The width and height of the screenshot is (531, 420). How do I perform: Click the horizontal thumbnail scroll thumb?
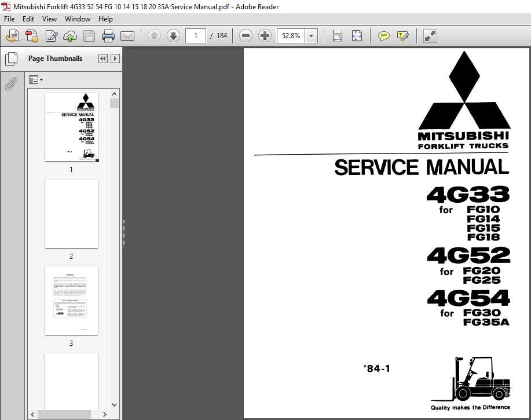pyautogui.click(x=64, y=414)
